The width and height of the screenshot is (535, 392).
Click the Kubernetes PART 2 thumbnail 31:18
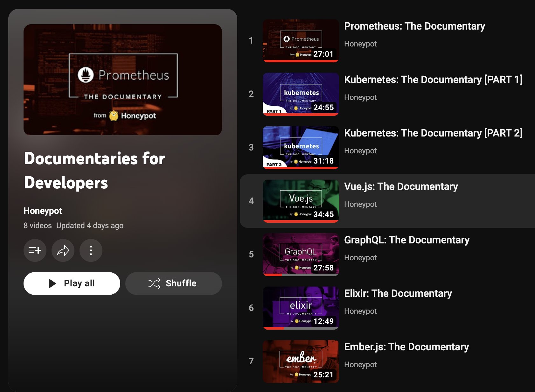click(301, 148)
